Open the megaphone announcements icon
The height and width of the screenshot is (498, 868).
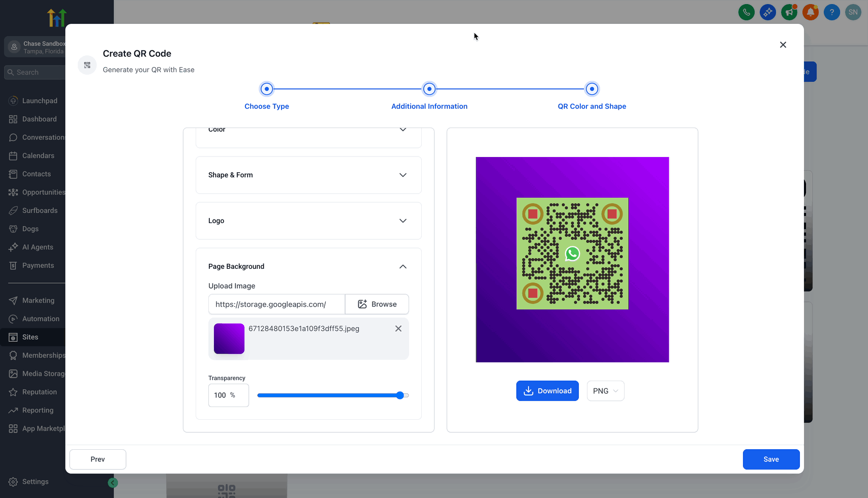pyautogui.click(x=789, y=12)
